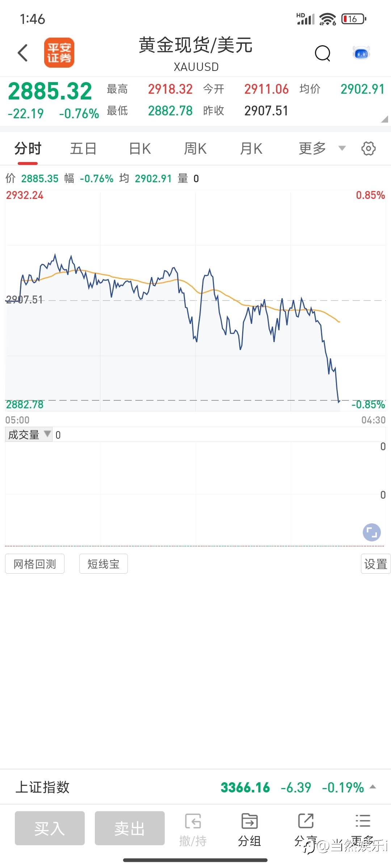Click the 短线宝 button
The height and width of the screenshot is (868, 391).
click(104, 563)
